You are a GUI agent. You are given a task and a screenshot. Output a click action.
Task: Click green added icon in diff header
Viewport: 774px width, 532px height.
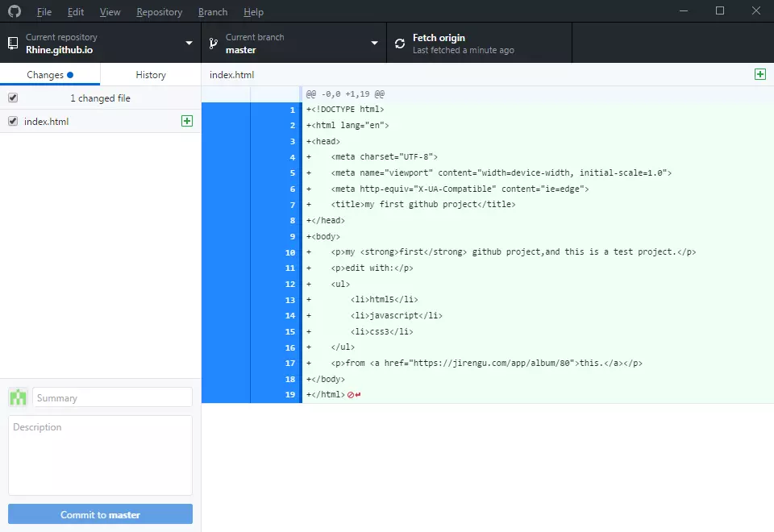tap(759, 74)
